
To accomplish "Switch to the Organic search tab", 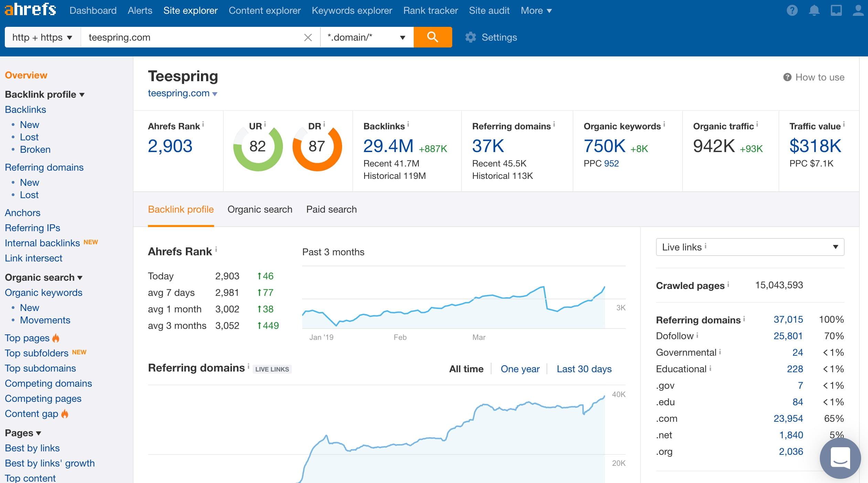I will point(260,209).
